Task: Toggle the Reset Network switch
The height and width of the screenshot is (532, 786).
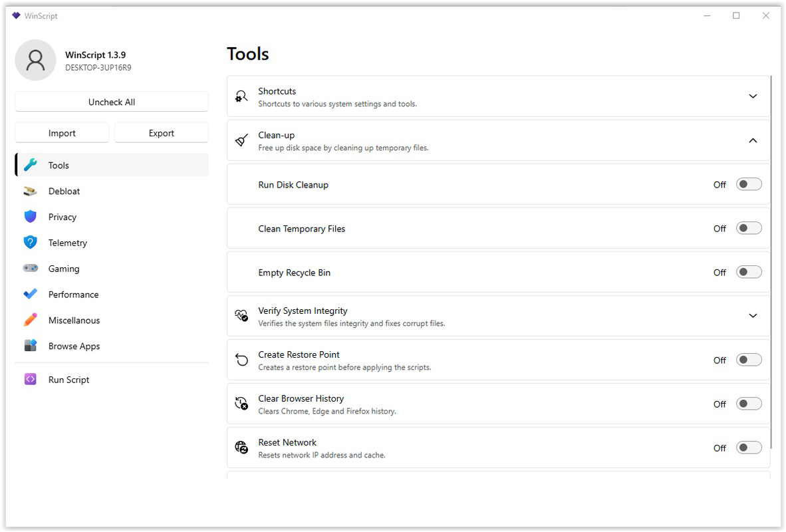Action: (x=749, y=448)
